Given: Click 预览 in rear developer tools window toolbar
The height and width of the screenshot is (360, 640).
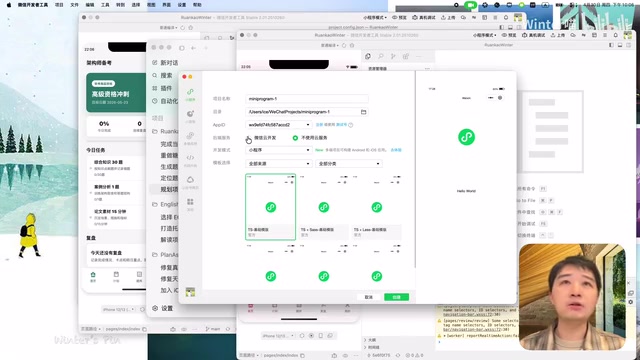Looking at the screenshot, I should click(400, 18).
